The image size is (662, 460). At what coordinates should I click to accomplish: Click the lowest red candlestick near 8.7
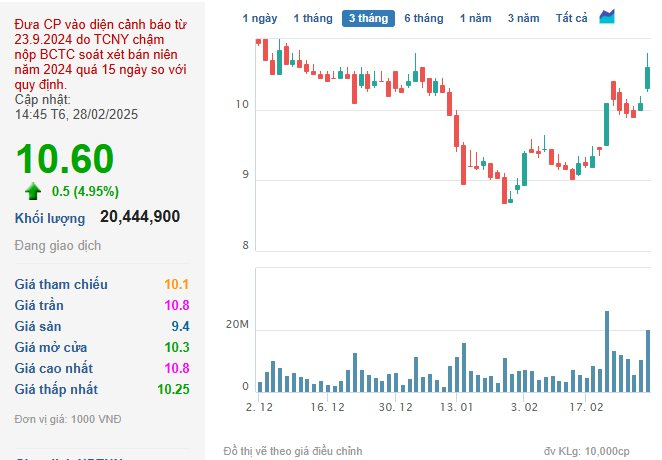click(x=504, y=189)
